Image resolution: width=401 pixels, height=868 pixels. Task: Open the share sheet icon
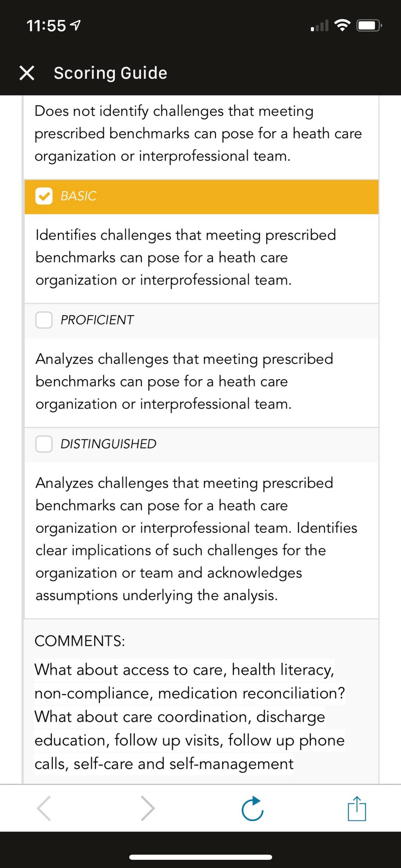(357, 808)
